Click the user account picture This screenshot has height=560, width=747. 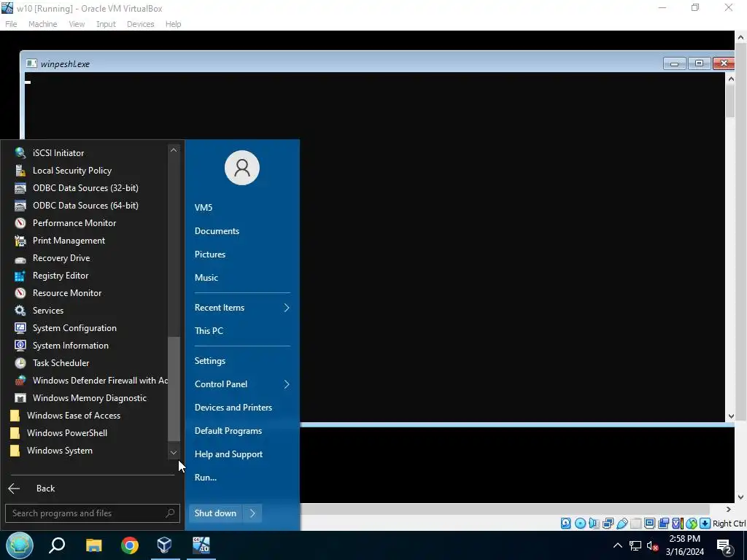[x=242, y=168]
